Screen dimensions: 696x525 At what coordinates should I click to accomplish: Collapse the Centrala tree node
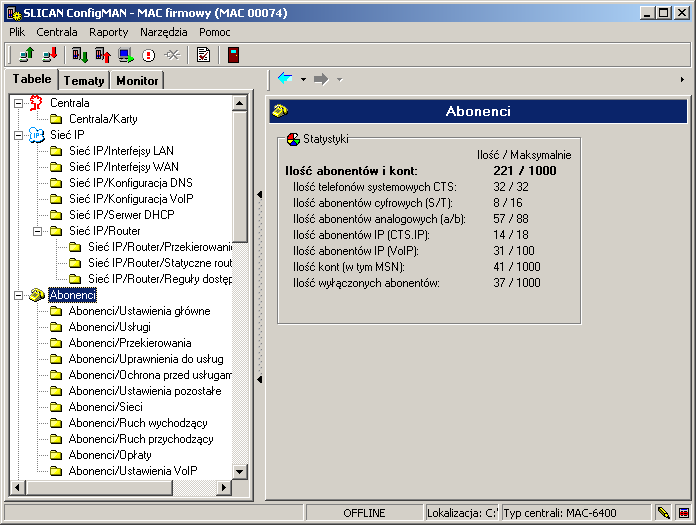[18, 103]
